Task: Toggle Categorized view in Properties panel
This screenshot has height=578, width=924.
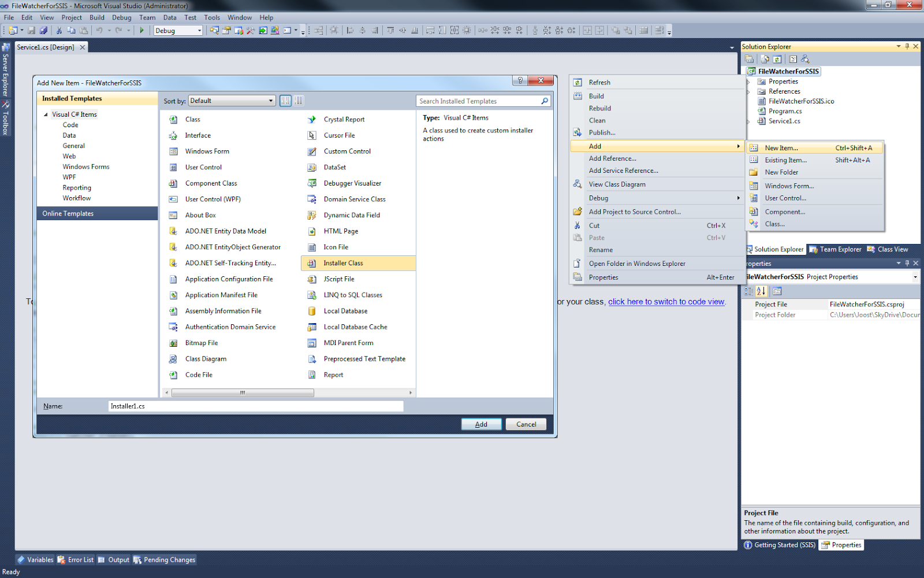Action: click(x=749, y=291)
